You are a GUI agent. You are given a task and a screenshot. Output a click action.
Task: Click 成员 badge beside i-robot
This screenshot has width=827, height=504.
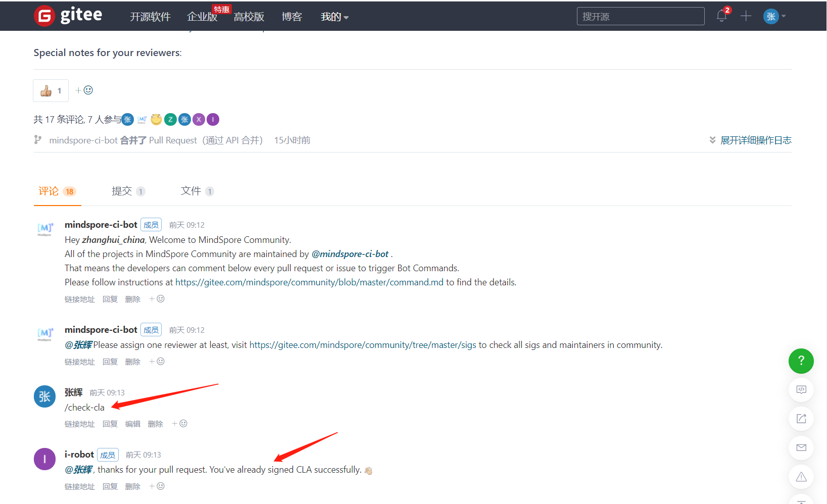click(x=108, y=455)
